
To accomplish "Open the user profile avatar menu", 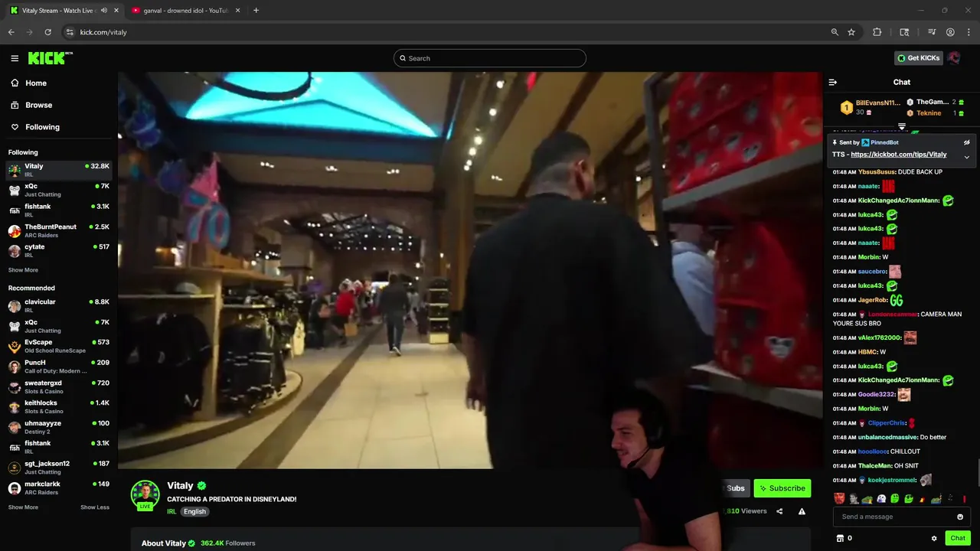I will point(954,58).
